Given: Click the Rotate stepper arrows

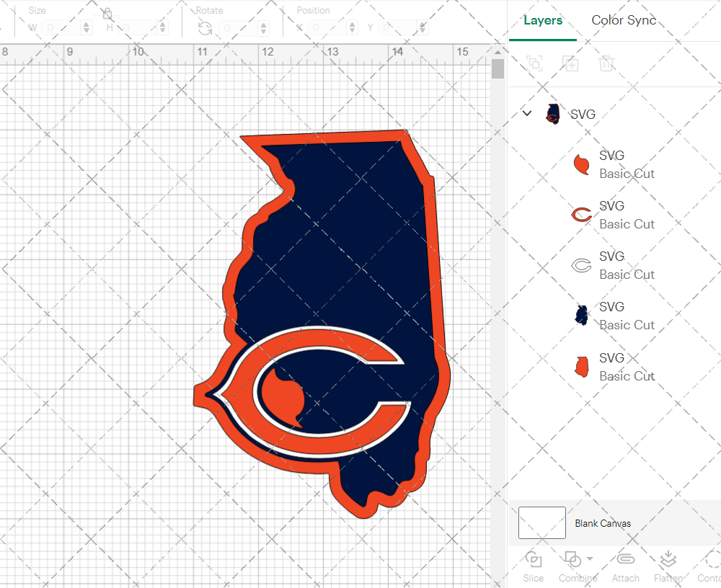Looking at the screenshot, I should [263, 28].
